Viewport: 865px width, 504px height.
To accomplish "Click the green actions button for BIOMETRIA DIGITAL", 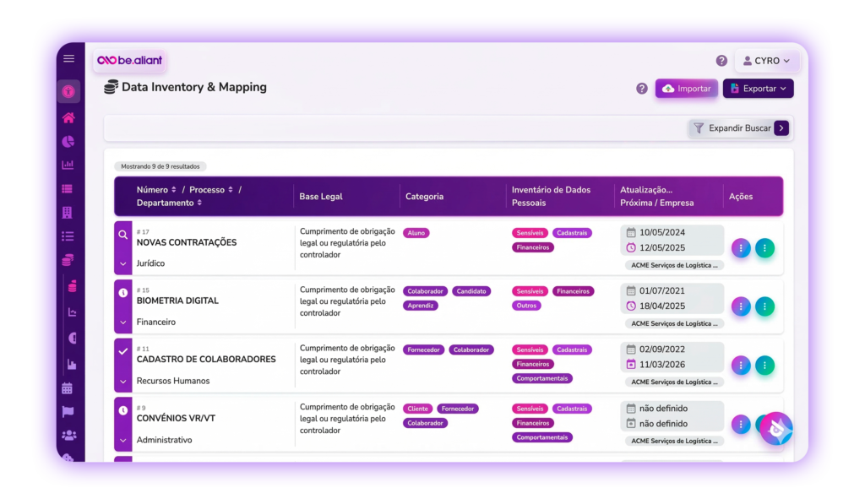I will point(764,306).
